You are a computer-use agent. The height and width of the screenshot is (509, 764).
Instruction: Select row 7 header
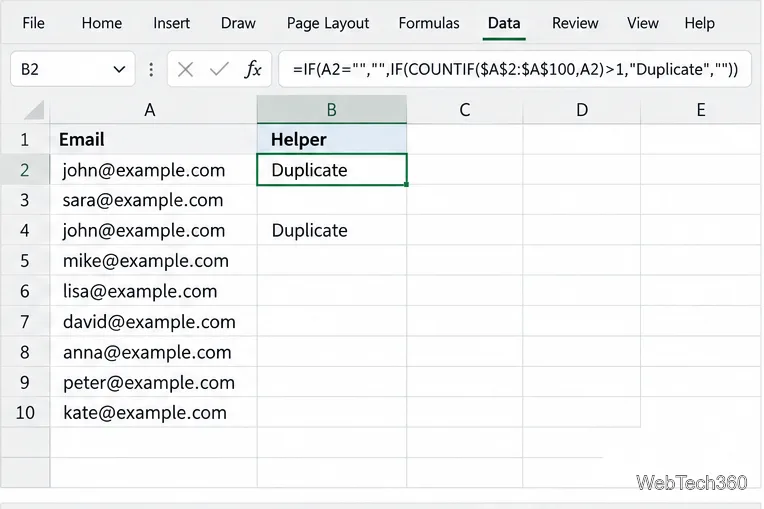pyautogui.click(x=25, y=321)
